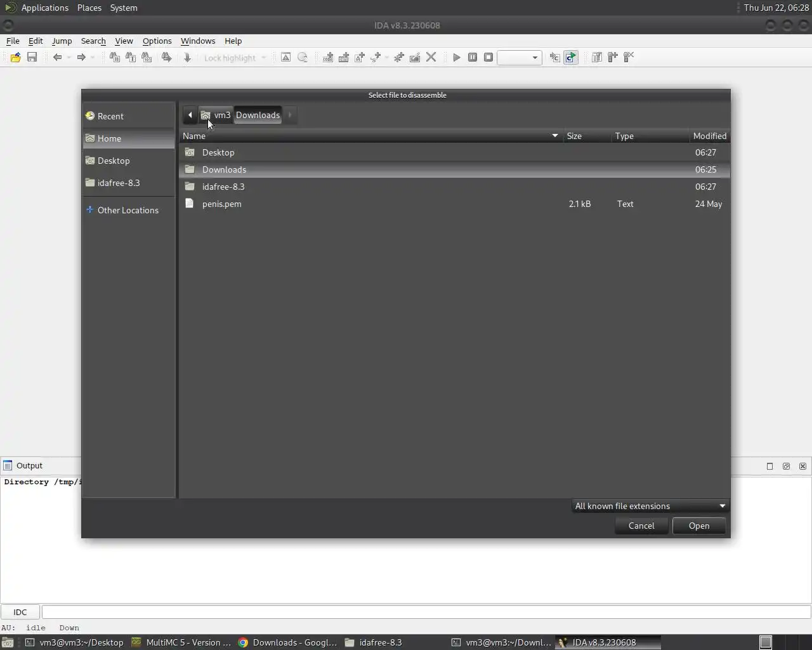Image resolution: width=812 pixels, height=650 pixels.
Task: Click the Convert to code icon
Action: tap(328, 57)
